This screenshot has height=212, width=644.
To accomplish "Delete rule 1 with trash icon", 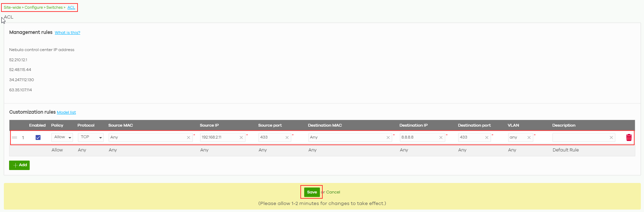I will [x=629, y=137].
